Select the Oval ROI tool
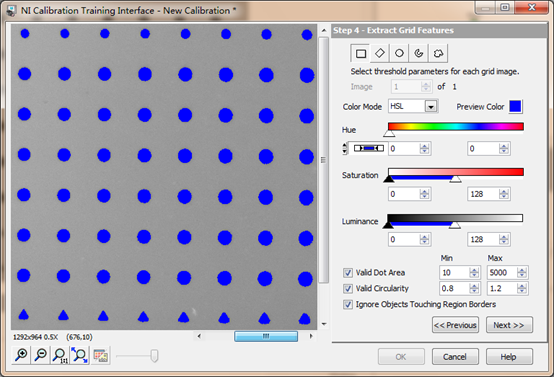 (x=399, y=53)
